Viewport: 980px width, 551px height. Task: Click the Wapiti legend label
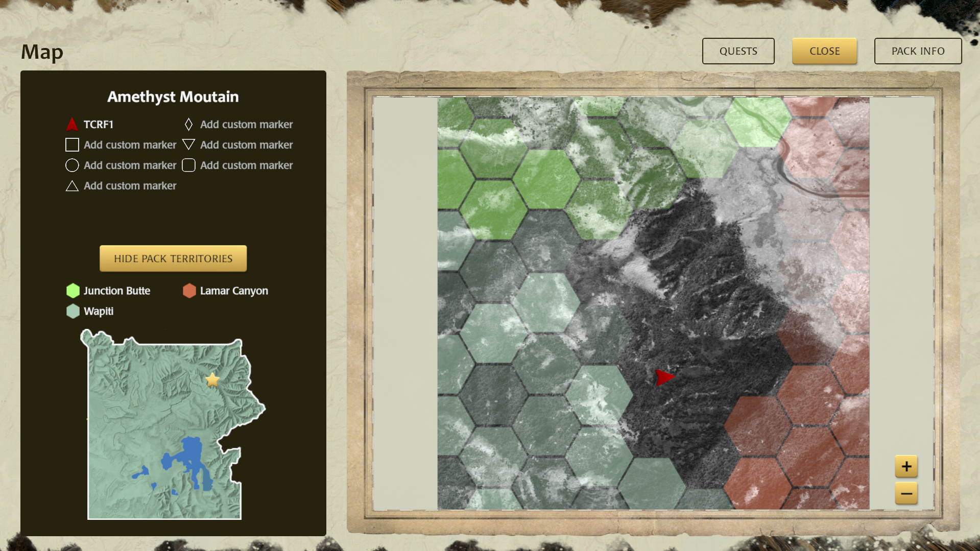99,311
